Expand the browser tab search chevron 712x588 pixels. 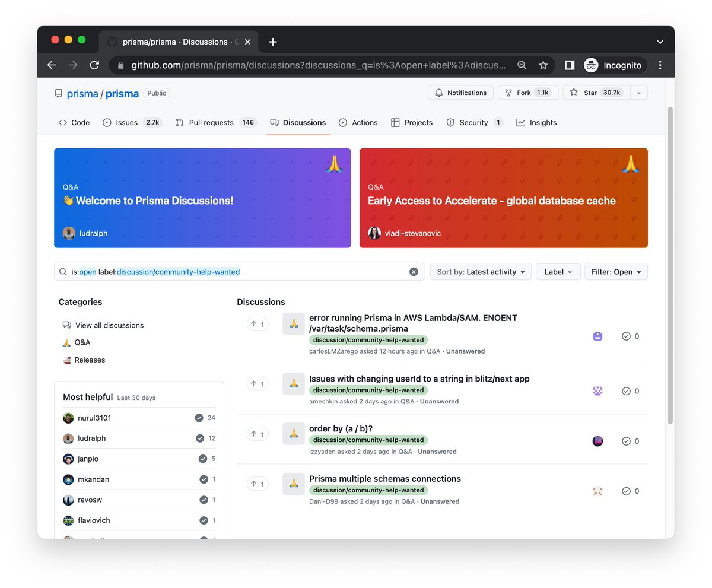(660, 42)
